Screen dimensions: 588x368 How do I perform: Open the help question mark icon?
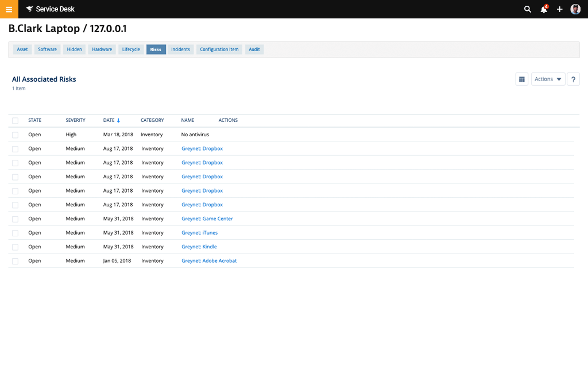coord(573,79)
